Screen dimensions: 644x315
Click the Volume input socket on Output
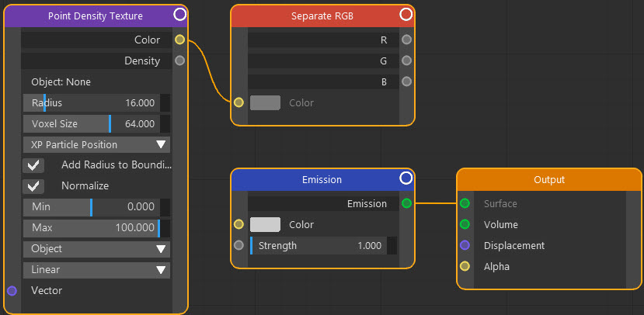pyautogui.click(x=465, y=224)
